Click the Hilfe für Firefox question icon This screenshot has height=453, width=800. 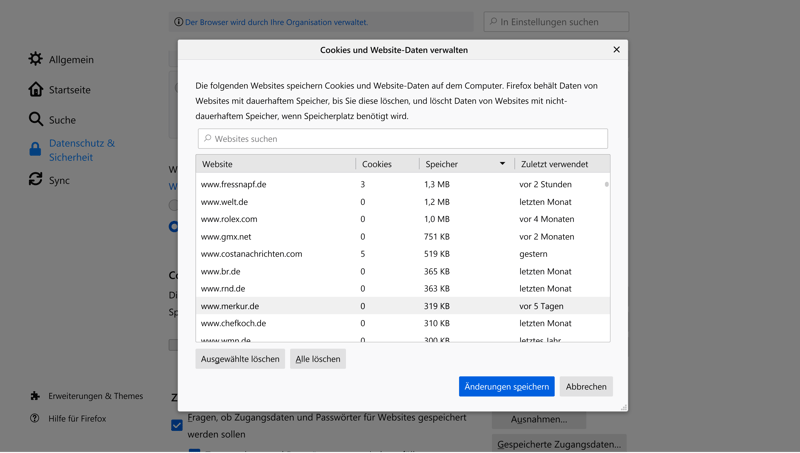pyautogui.click(x=35, y=418)
